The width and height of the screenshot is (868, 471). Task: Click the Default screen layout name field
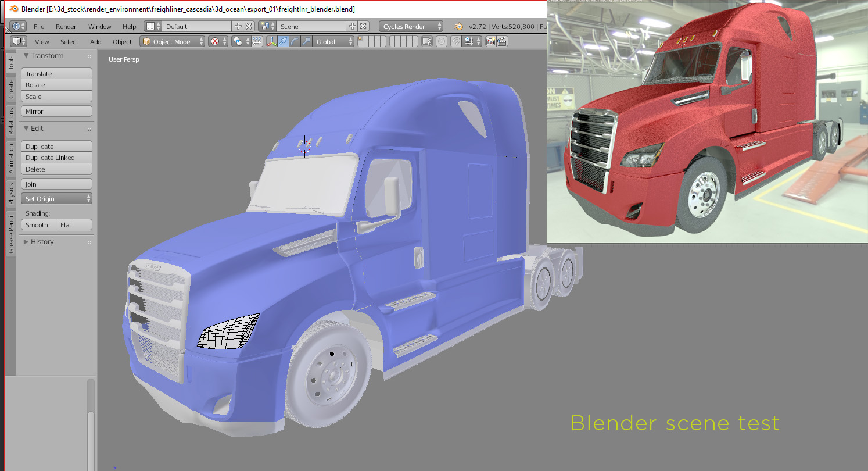[x=197, y=27]
